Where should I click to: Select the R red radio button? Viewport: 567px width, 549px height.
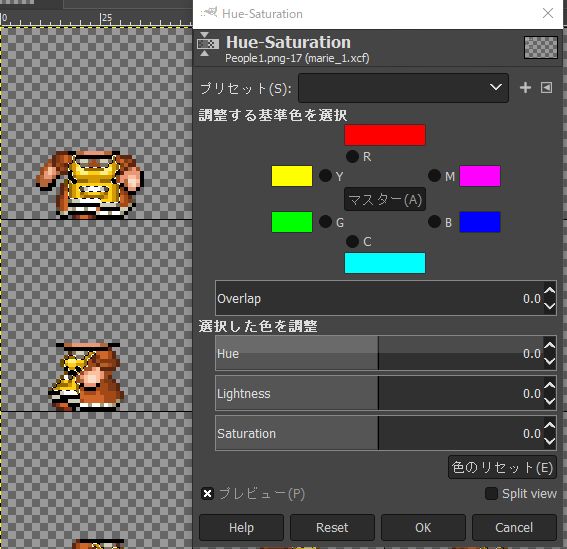[x=352, y=157]
